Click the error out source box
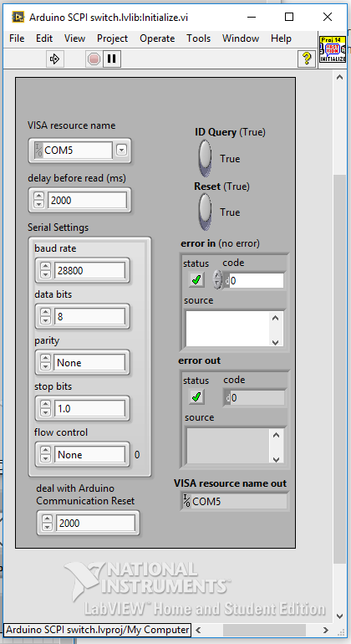 tap(228, 446)
